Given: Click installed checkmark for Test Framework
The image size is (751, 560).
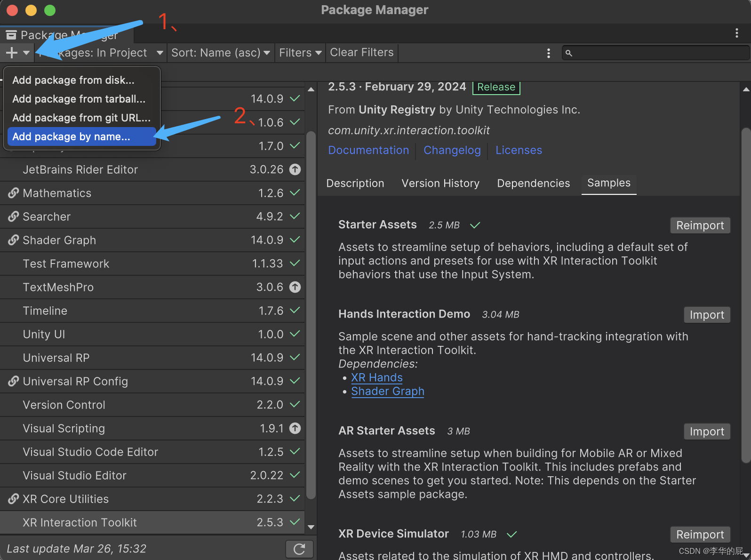Looking at the screenshot, I should pos(295,263).
